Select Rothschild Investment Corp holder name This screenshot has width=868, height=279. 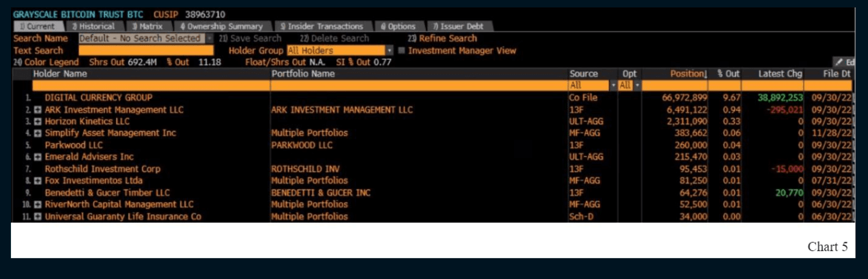coord(103,169)
